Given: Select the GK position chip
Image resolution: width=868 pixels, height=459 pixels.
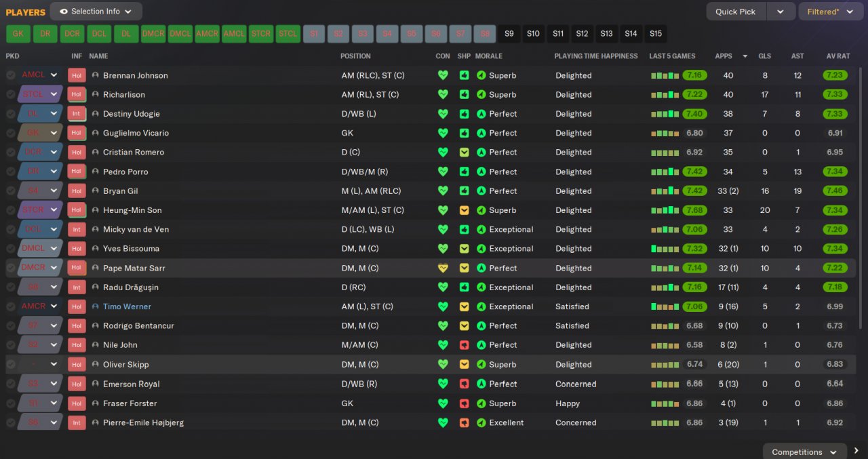Looking at the screenshot, I should (18, 34).
